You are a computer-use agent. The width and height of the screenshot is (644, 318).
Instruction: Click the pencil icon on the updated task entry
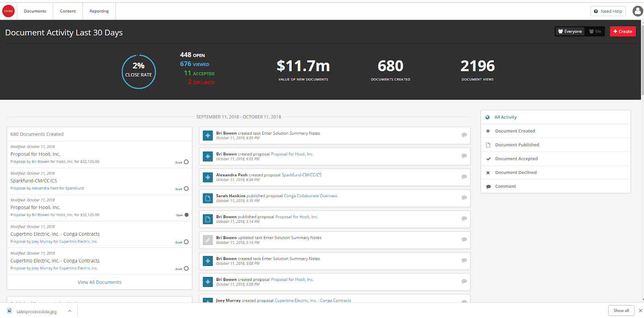click(x=208, y=240)
